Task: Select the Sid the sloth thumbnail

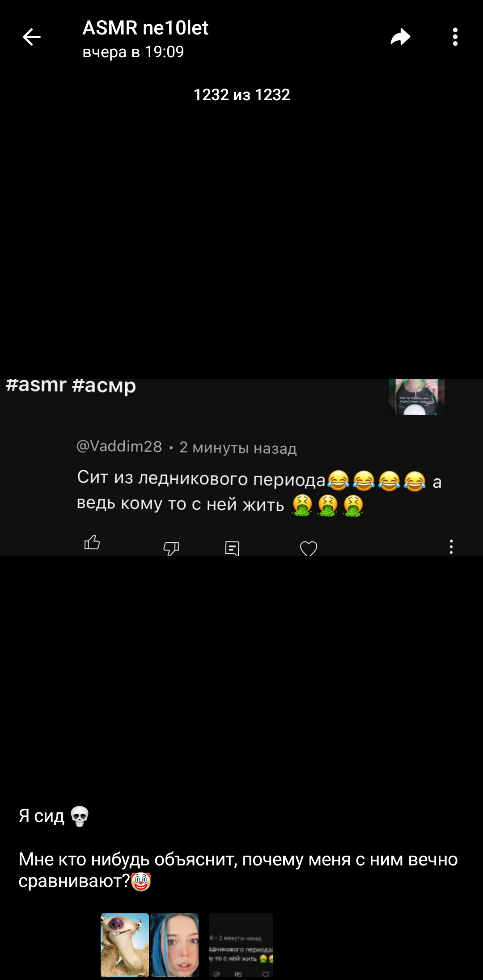Action: 125,945
